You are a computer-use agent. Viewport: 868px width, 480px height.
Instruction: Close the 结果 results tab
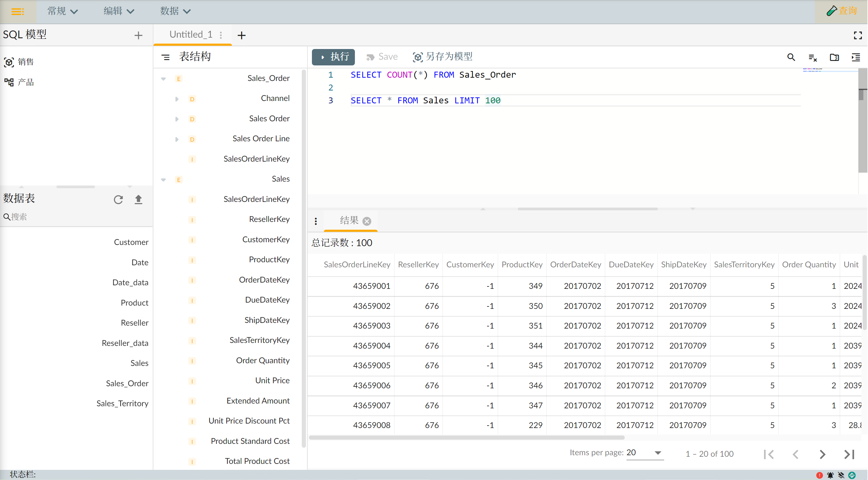pos(367,221)
